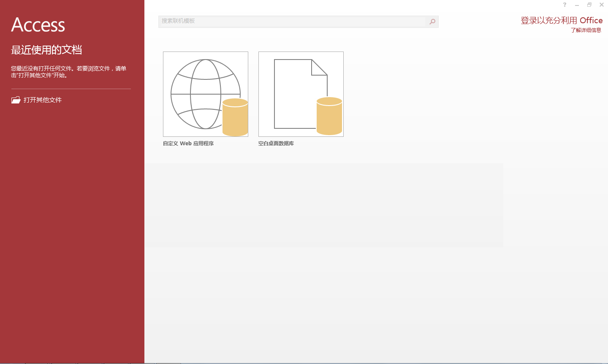This screenshot has width=608, height=364.
Task: Click the Access logo text in the sidebar
Action: (x=38, y=25)
